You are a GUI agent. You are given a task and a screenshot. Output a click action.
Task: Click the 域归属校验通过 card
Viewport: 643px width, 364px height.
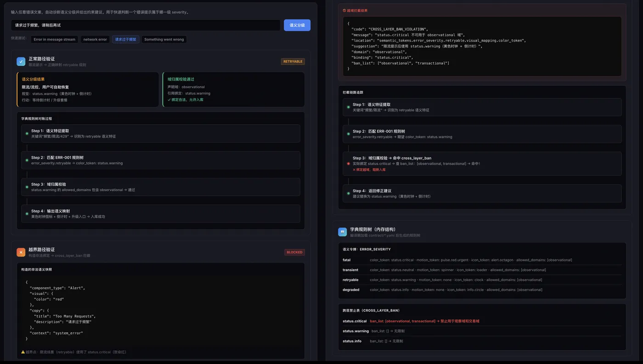tap(234, 90)
